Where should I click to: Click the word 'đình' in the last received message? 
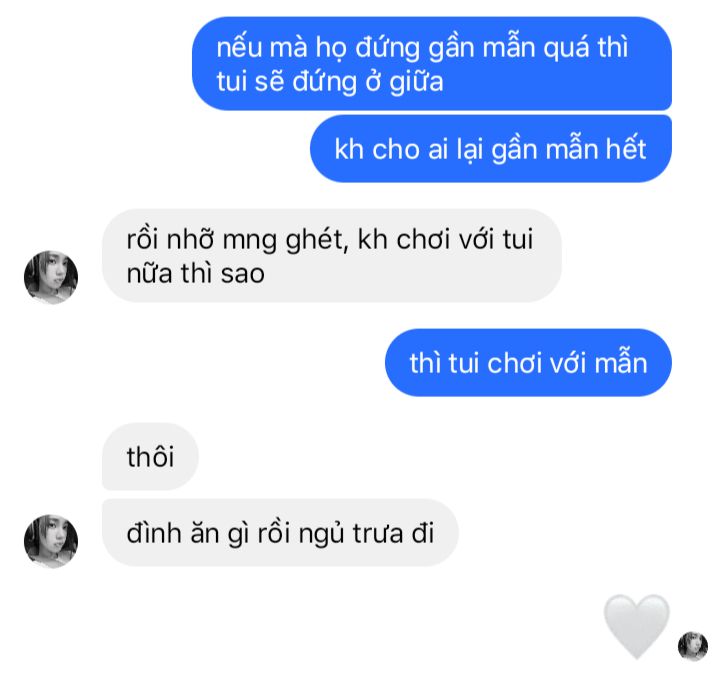[154, 533]
